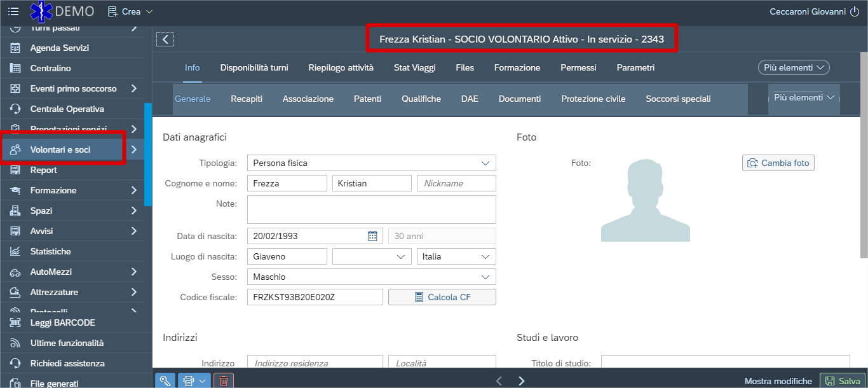Switch to the Disponibilità turni tab
The width and height of the screenshot is (868, 388).
point(254,67)
